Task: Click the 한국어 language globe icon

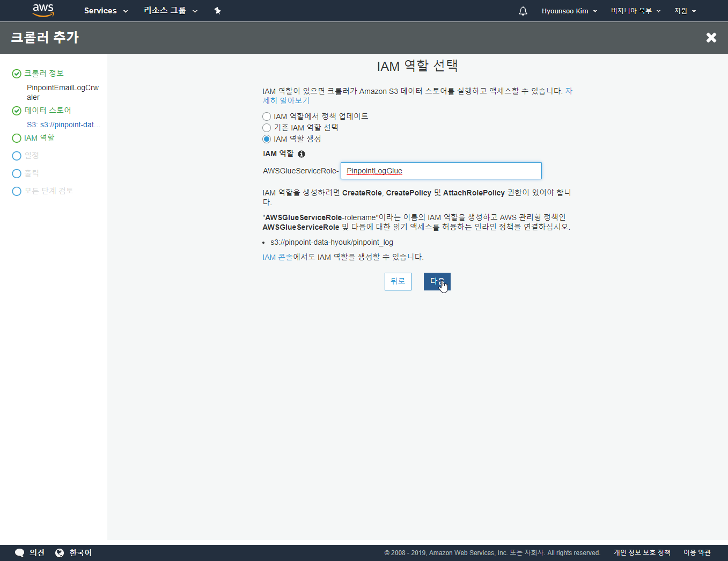Action: pos(60,553)
